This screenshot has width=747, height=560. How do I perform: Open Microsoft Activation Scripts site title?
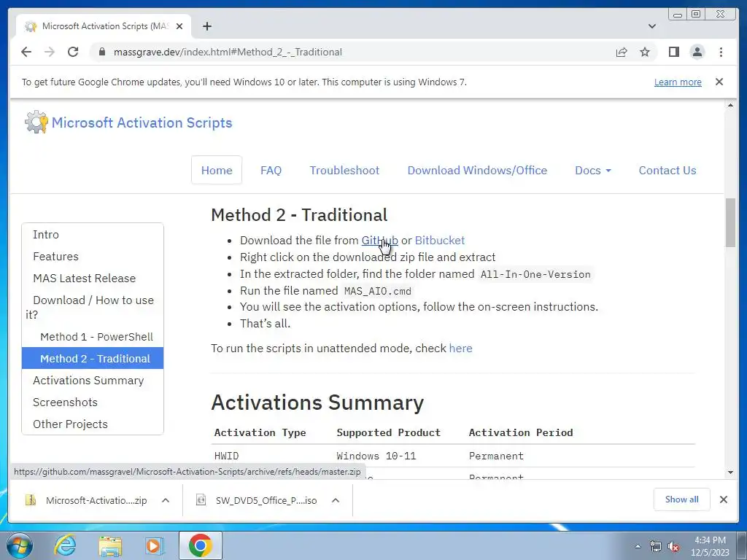pos(142,122)
